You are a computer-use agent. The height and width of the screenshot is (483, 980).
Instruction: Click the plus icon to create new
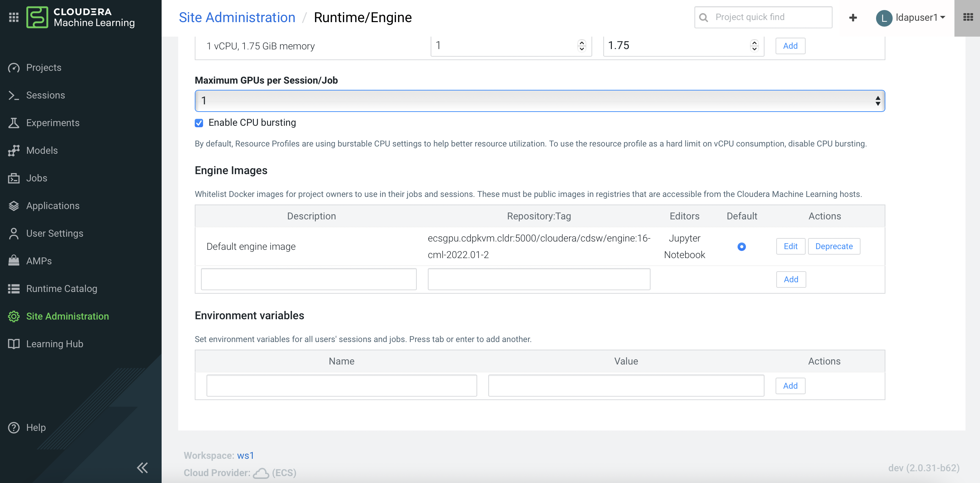click(x=853, y=18)
